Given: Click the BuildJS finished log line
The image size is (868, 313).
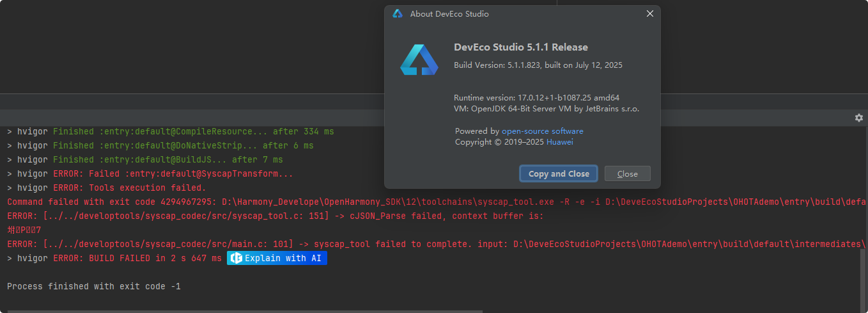Looking at the screenshot, I should [145, 159].
